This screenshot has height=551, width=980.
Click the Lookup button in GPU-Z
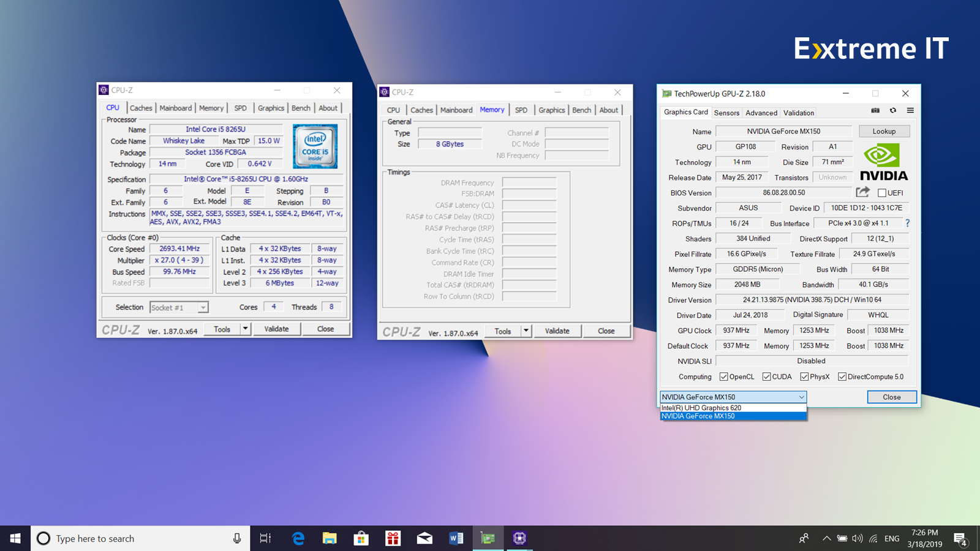click(x=884, y=131)
